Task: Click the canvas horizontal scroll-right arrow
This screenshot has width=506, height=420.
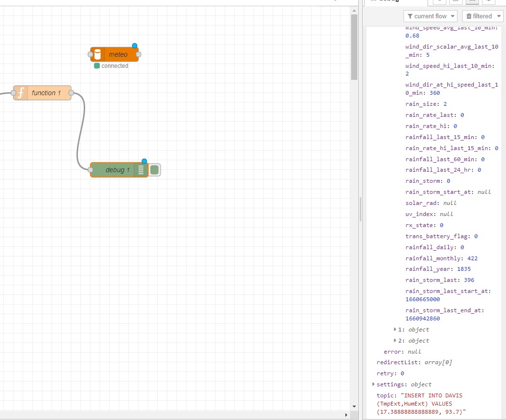Action: pyautogui.click(x=346, y=414)
